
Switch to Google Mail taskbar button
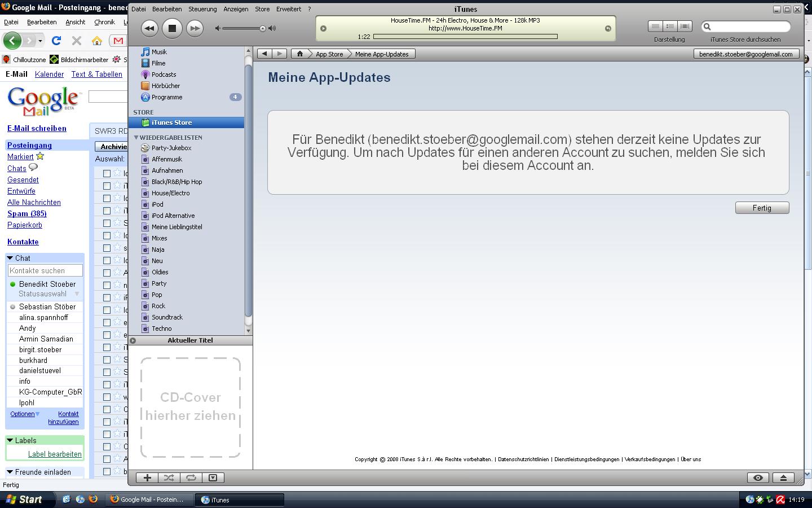pos(150,500)
